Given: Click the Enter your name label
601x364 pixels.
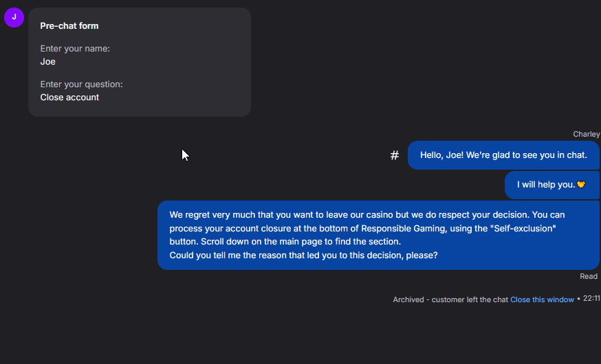Looking at the screenshot, I should (x=75, y=49).
